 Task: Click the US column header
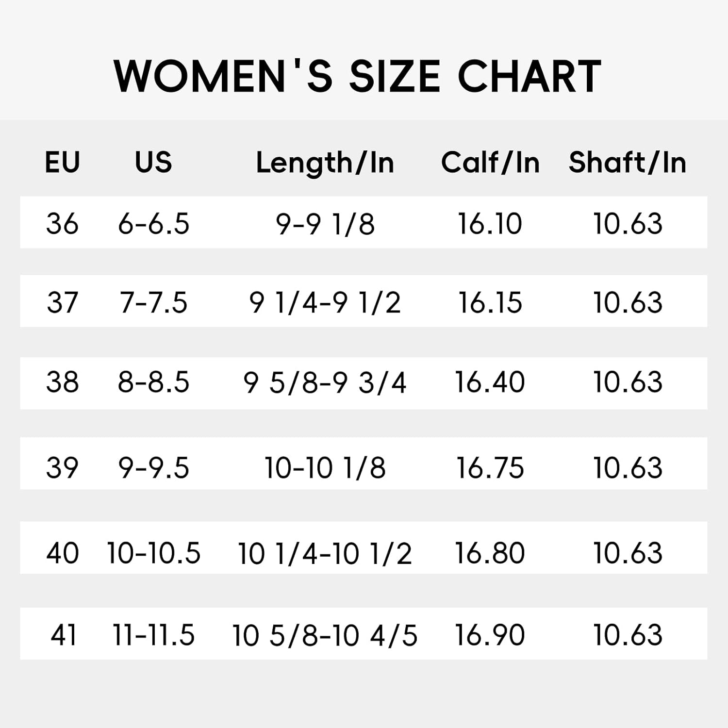pyautogui.click(x=153, y=162)
